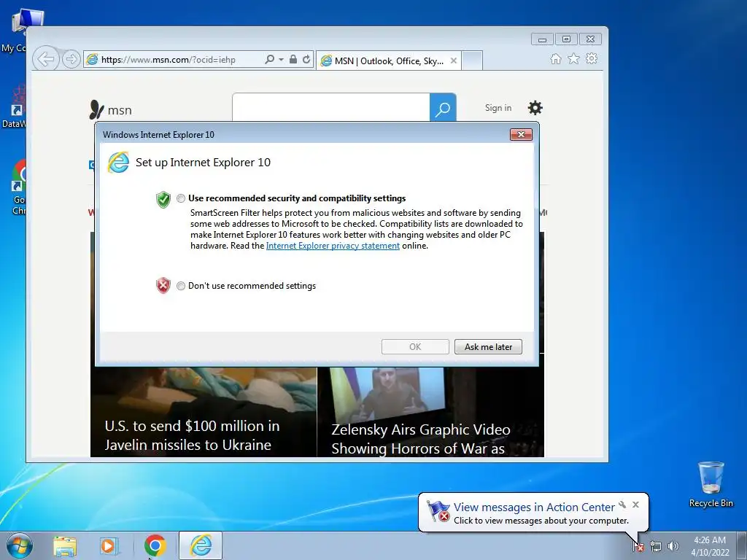This screenshot has width=747, height=560.
Task: Open Google Chrome from taskbar
Action: pos(155,545)
